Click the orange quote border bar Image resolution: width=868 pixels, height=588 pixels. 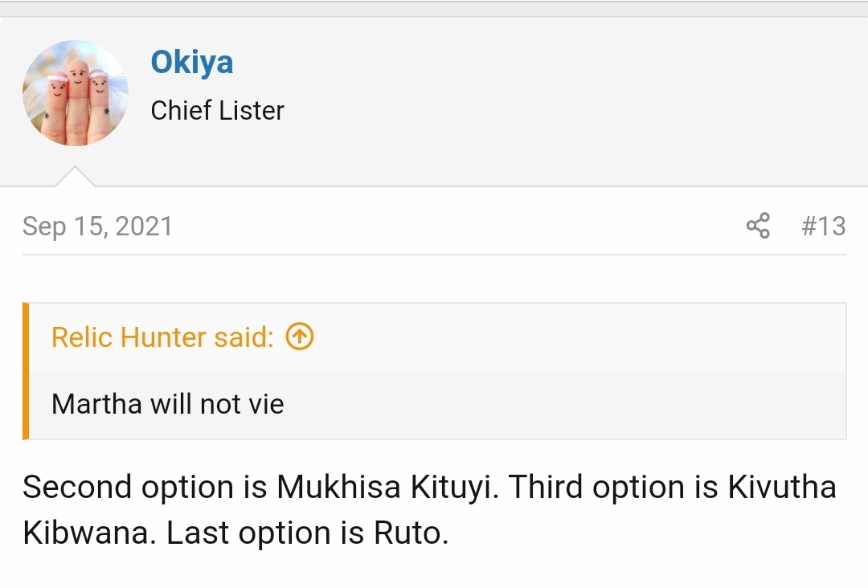26,371
